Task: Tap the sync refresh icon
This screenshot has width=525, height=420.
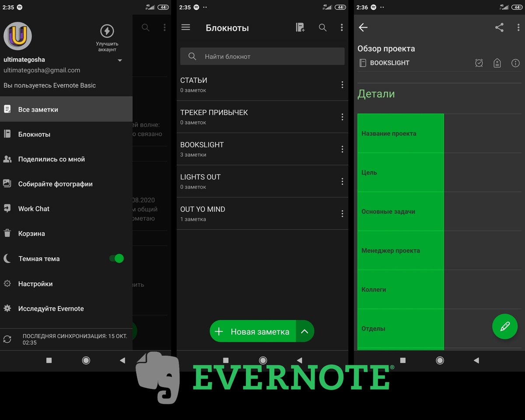Action: pos(7,339)
